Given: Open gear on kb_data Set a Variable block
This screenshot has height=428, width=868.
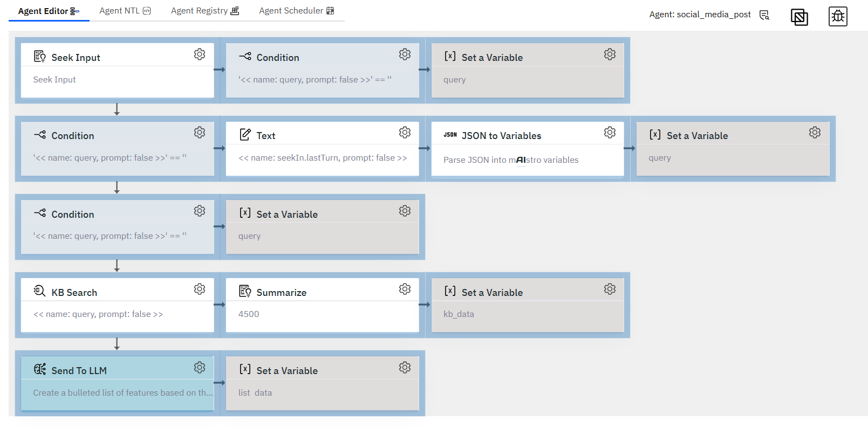Looking at the screenshot, I should [610, 289].
